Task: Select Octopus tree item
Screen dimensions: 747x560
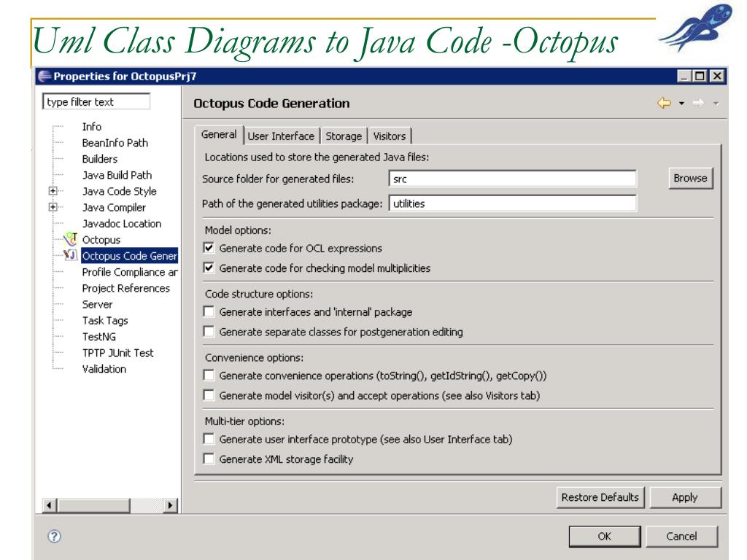Action: [x=101, y=240]
